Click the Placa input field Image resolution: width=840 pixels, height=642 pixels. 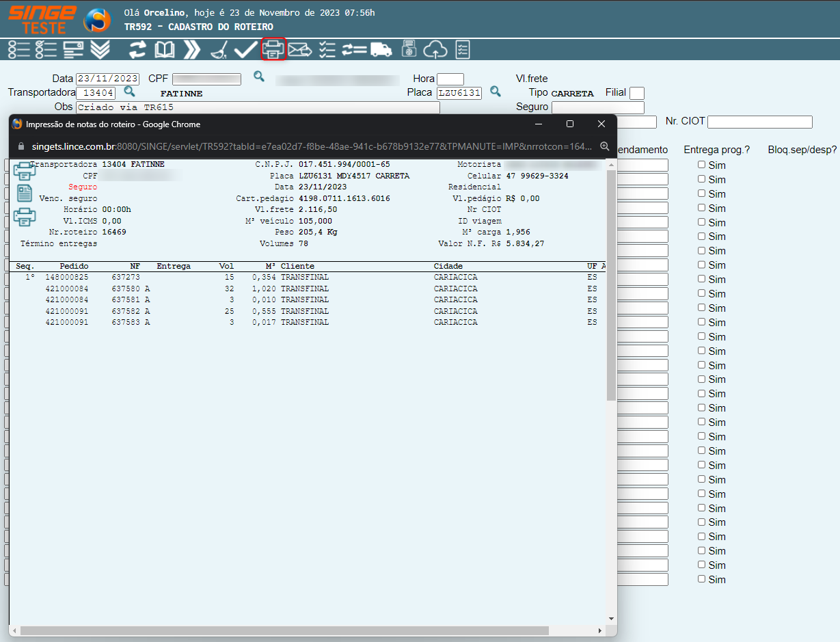[459, 93]
